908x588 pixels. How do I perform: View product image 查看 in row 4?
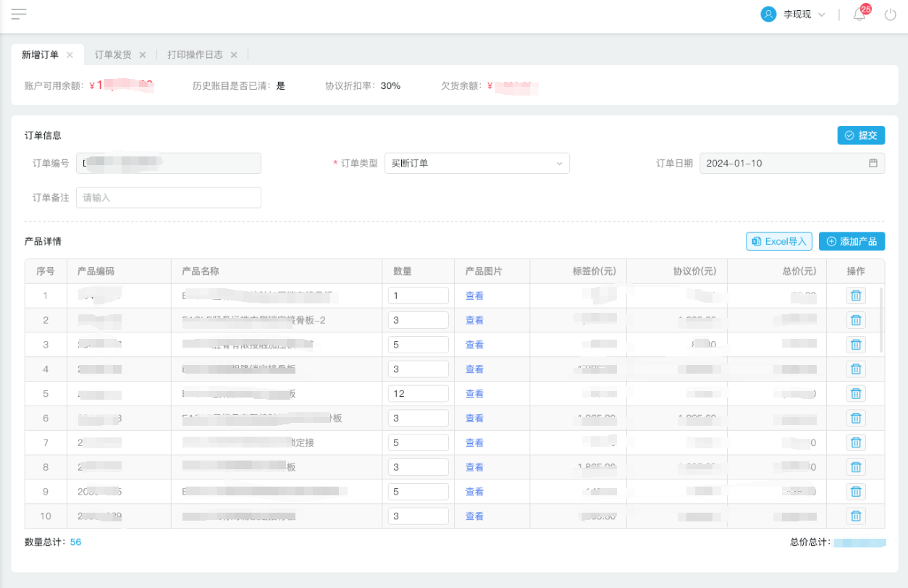tap(474, 369)
